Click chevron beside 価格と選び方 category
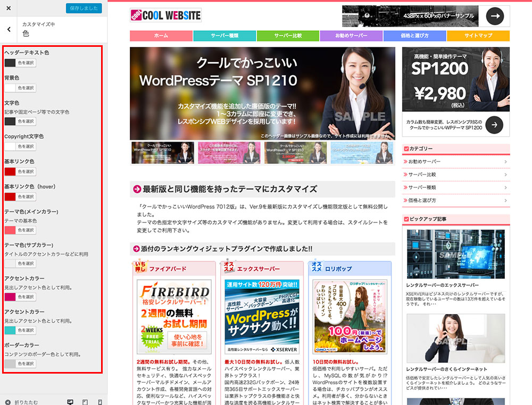 [x=505, y=201]
